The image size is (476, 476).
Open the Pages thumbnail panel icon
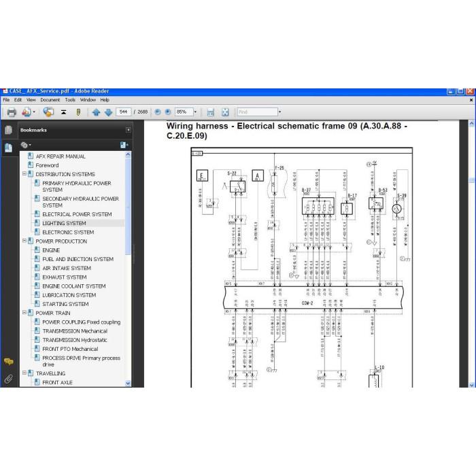[8, 130]
